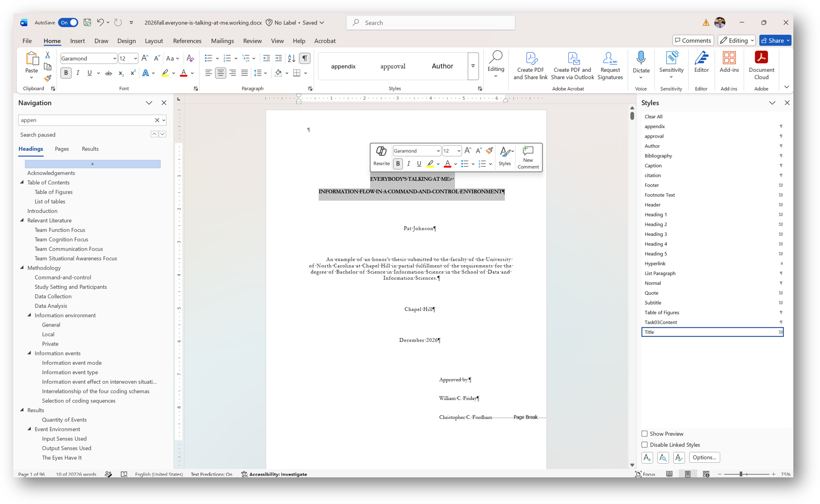This screenshot has width=820, height=504.
Task: Increase font size in ribbon
Action: click(x=145, y=58)
